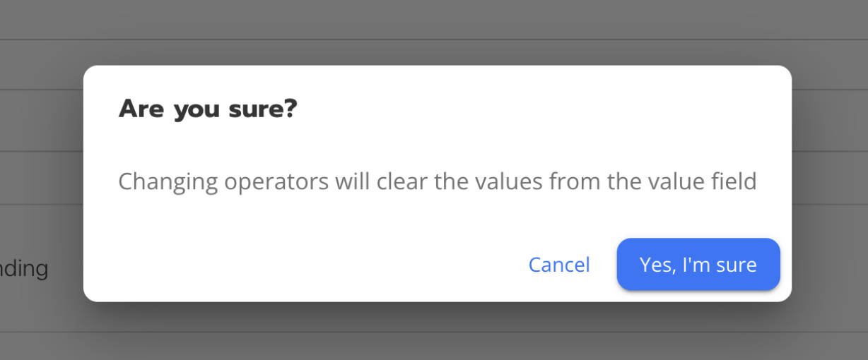The height and width of the screenshot is (360, 868).
Task: Click the dimmed backdrop right of the dialog
Action: 830,184
